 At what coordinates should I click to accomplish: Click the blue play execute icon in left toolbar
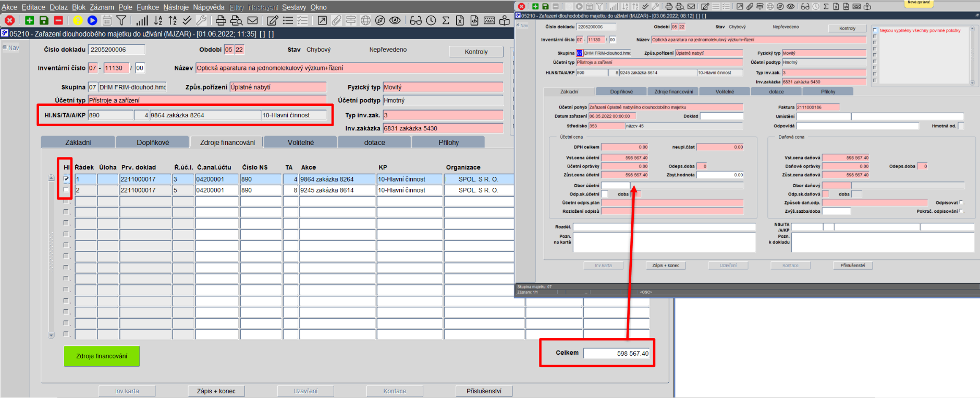[x=92, y=20]
